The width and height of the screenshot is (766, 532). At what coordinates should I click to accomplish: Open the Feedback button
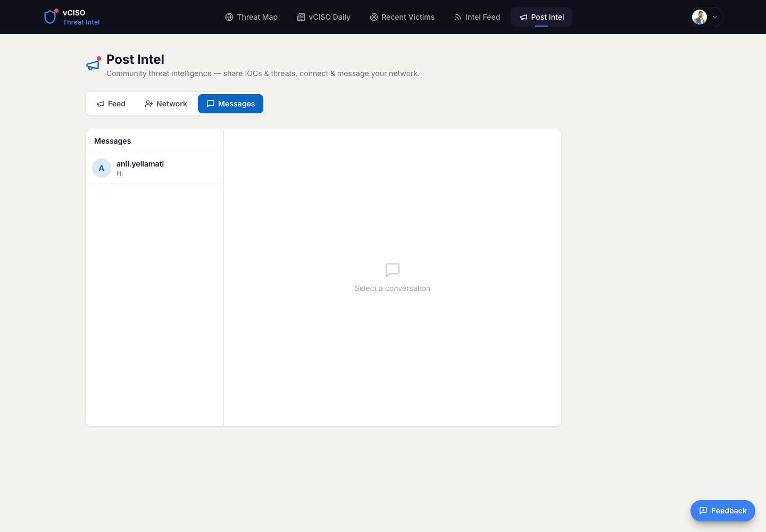[723, 511]
